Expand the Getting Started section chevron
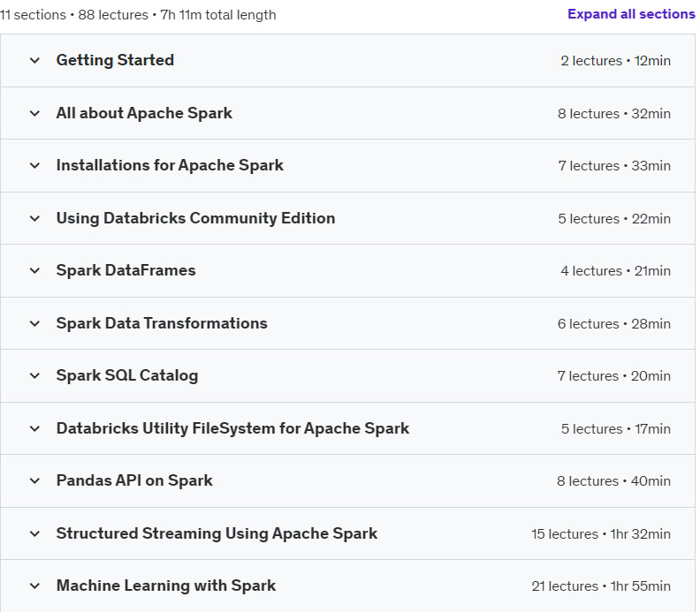The image size is (700, 612). (34, 60)
